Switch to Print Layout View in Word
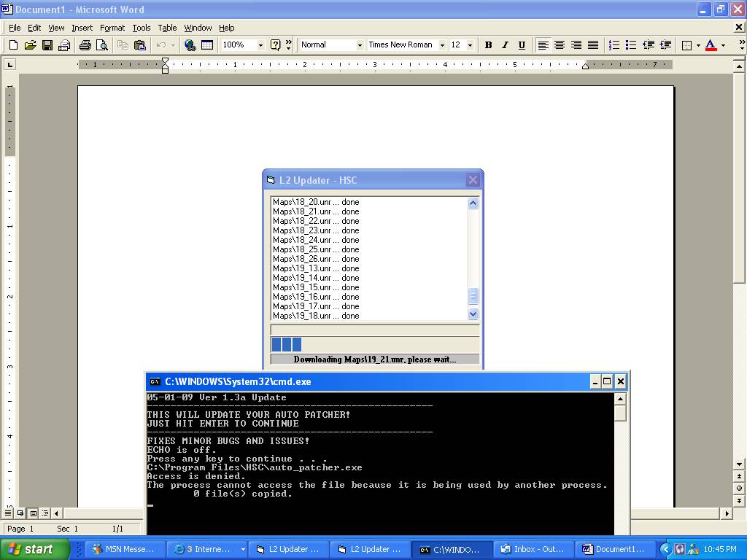The height and width of the screenshot is (560, 747). [34, 513]
